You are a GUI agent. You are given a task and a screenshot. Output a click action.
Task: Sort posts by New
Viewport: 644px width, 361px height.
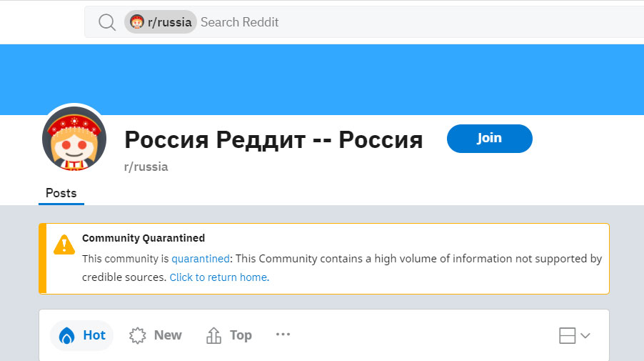[156, 335]
